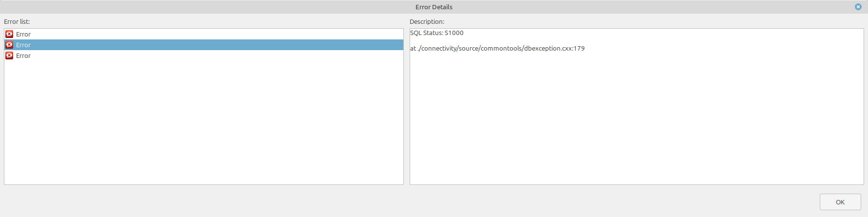Click the "Description:" label
868x217 pixels.
(427, 21)
